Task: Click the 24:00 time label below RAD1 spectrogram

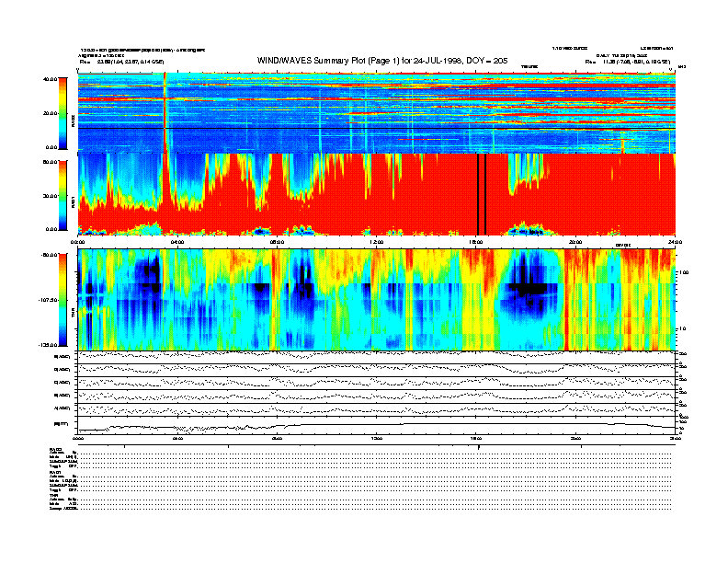Action: click(x=675, y=242)
